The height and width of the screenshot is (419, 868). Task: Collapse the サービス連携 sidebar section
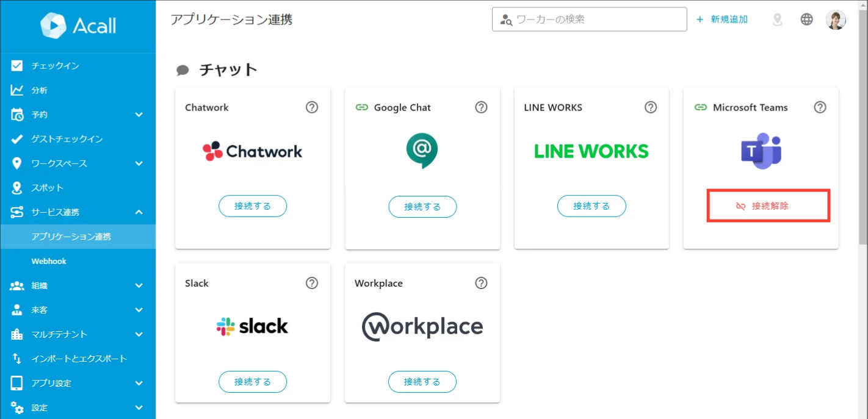pyautogui.click(x=78, y=212)
